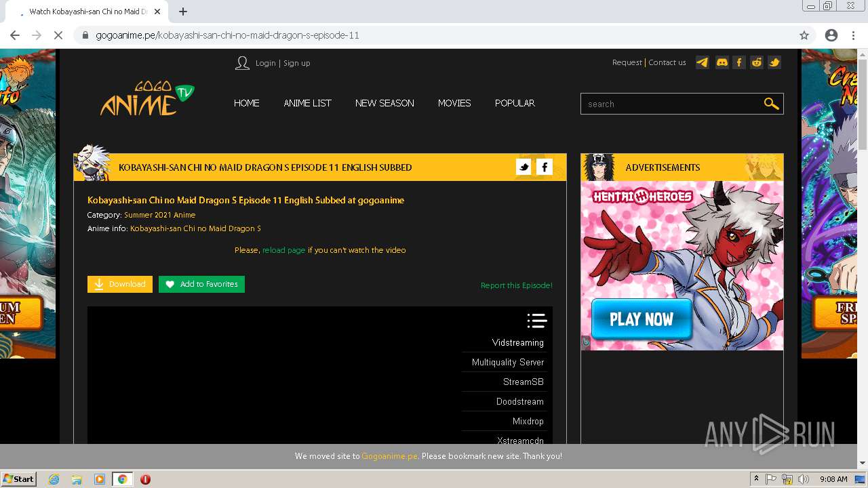Click Report this Episode link
This screenshot has height=488, width=868.
pyautogui.click(x=517, y=285)
